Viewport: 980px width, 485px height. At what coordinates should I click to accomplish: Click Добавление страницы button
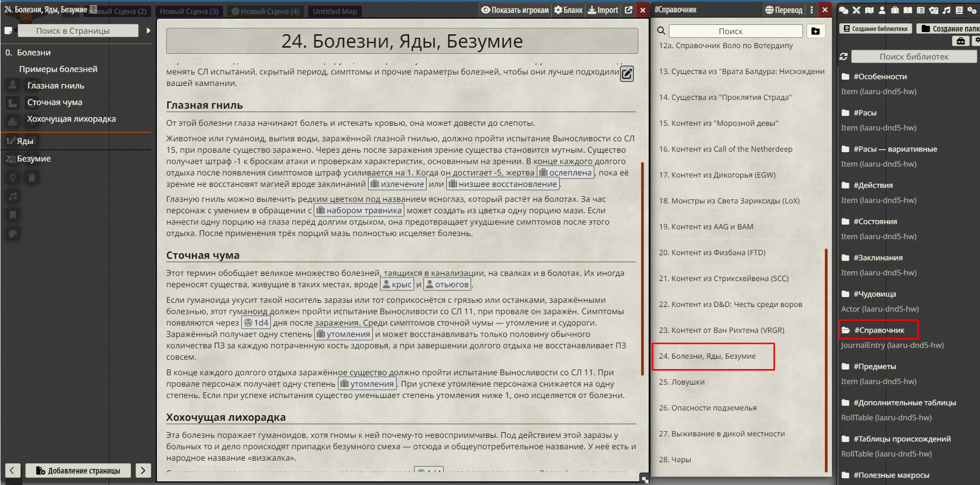click(x=78, y=471)
